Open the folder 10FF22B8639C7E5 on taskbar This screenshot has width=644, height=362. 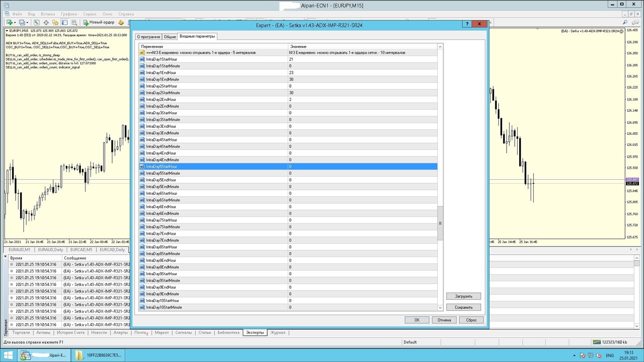click(98, 356)
